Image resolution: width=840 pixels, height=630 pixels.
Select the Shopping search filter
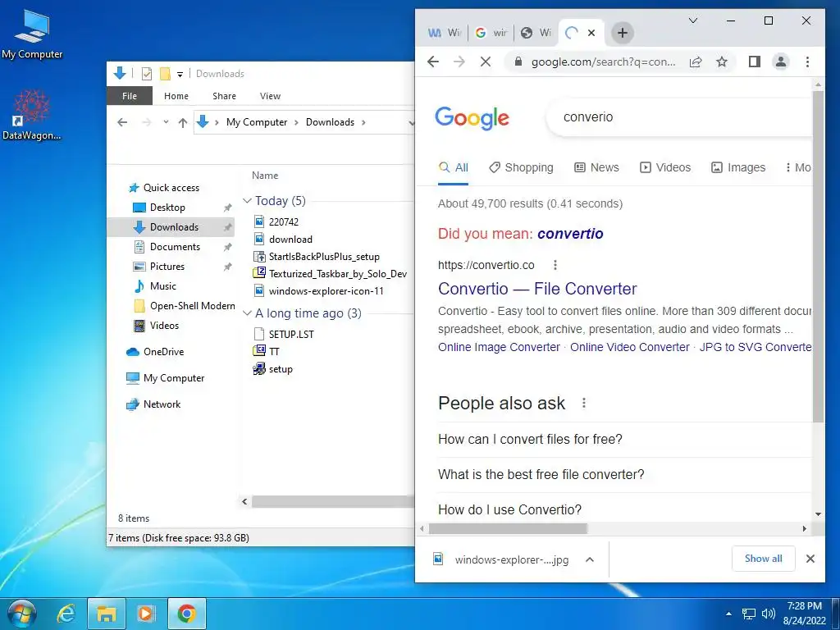[x=521, y=167]
